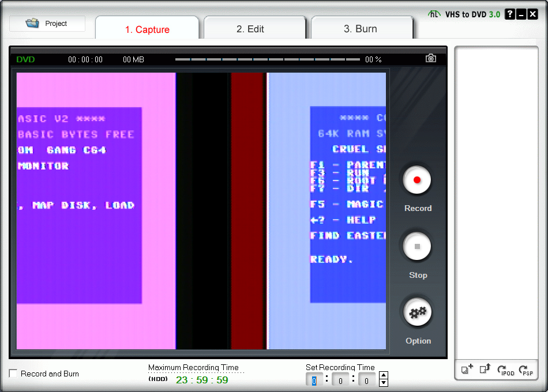Click the video preview display
548x392 pixels.
[201, 210]
